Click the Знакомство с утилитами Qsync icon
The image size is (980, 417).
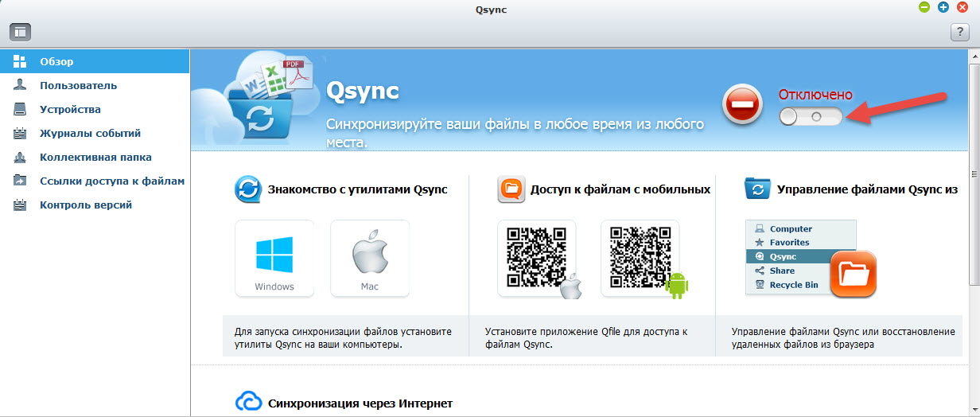248,190
